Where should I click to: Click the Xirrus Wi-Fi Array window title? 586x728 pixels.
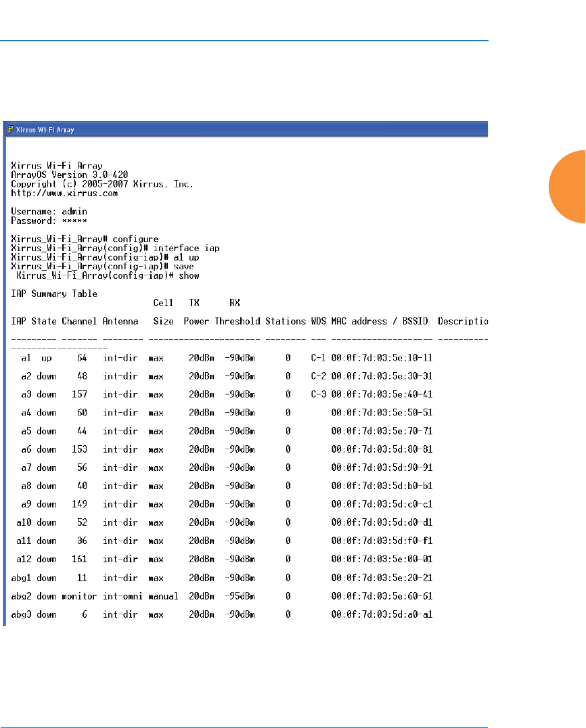45,130
